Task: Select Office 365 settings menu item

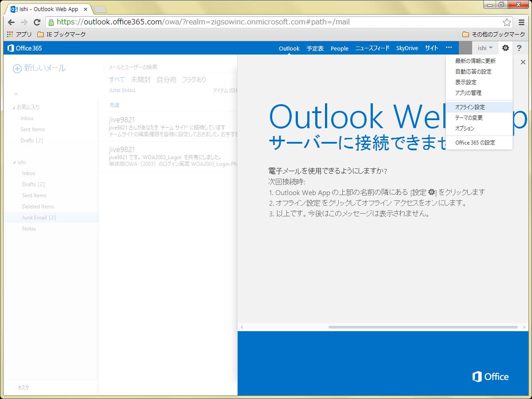Action: tap(479, 143)
